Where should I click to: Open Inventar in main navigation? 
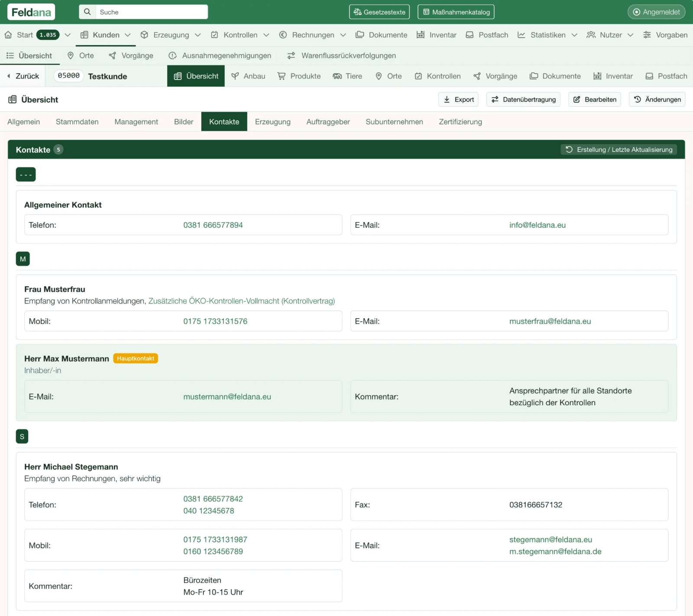click(436, 35)
